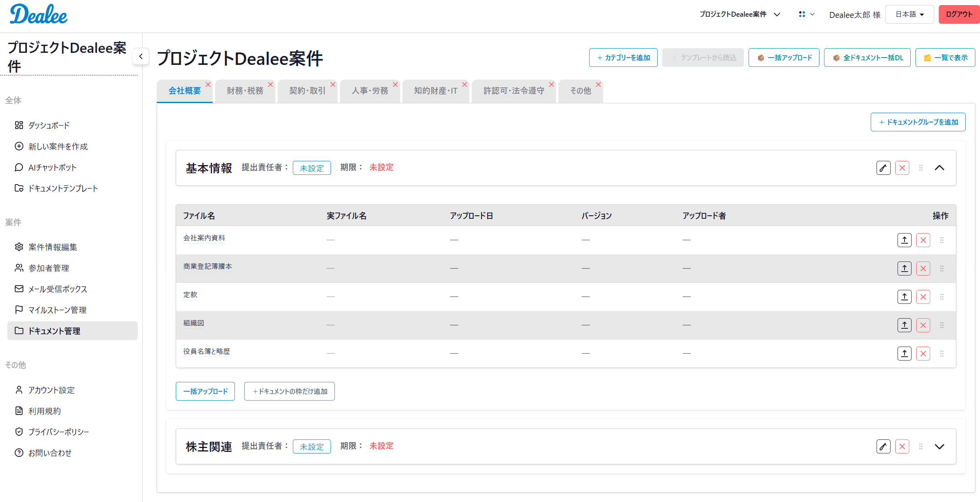
Task: Upload a file for 定款
Action: point(905,297)
